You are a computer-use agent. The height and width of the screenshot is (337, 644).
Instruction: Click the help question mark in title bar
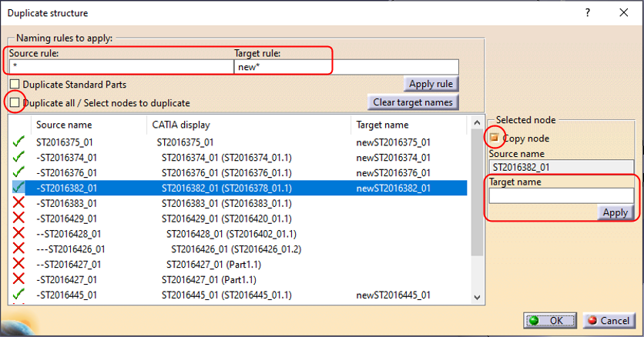point(588,13)
